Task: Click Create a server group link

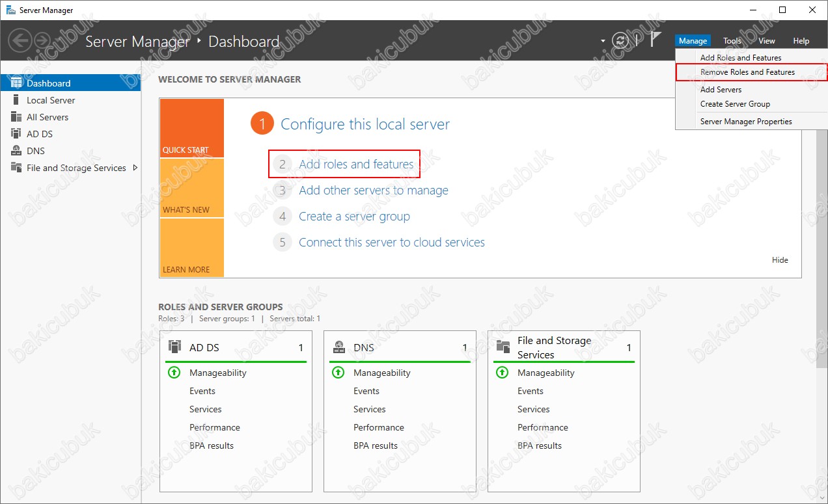Action: [x=354, y=217]
